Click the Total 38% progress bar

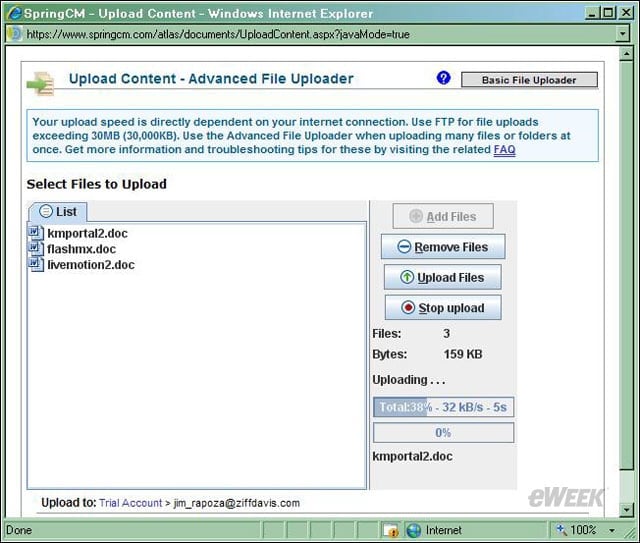tap(443, 407)
